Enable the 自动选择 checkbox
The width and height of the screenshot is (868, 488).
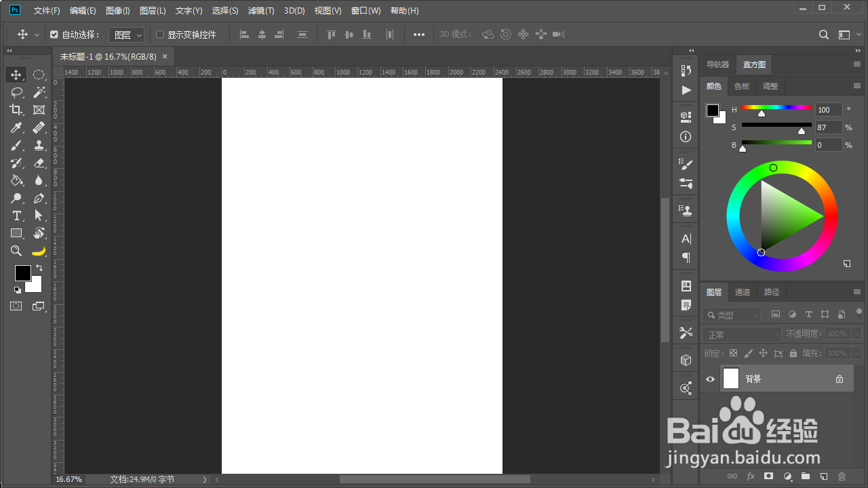54,34
